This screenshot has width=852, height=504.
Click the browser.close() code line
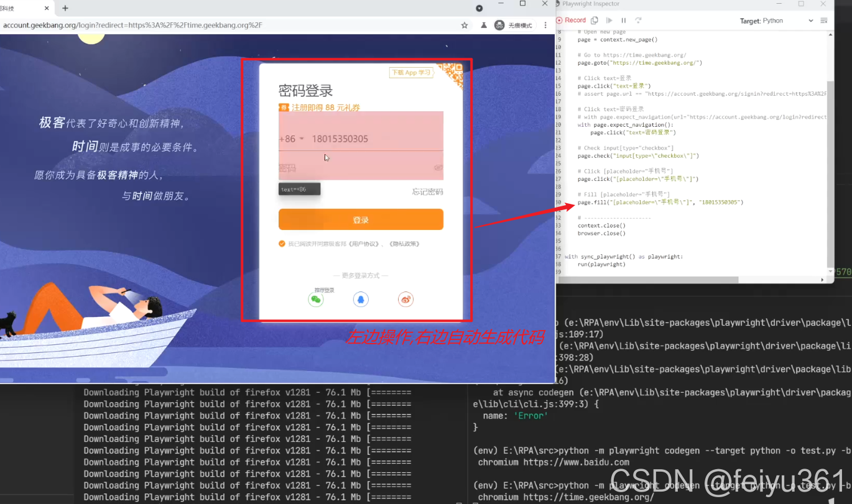pyautogui.click(x=601, y=234)
